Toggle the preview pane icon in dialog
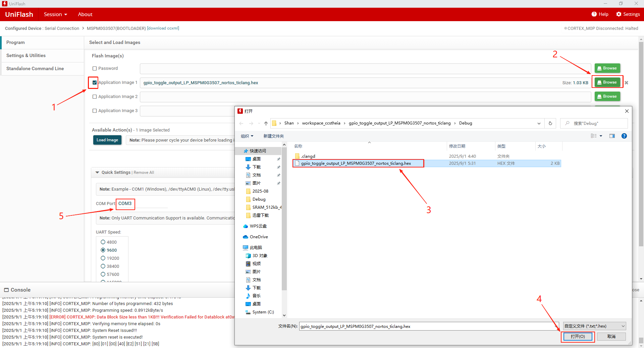 coord(612,136)
